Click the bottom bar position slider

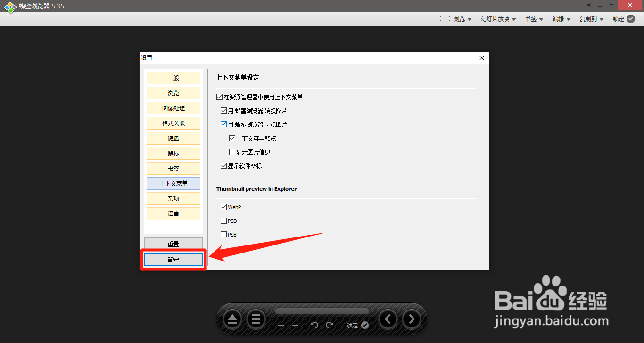pos(322,311)
